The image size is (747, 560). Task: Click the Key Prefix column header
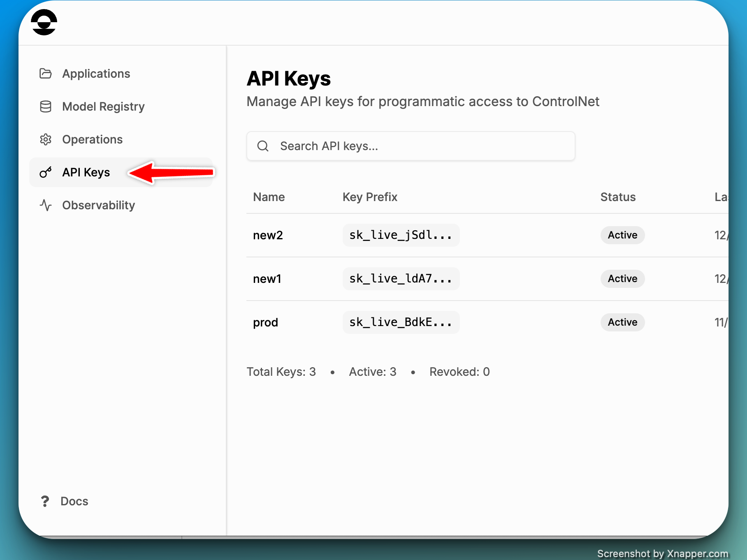(x=370, y=197)
